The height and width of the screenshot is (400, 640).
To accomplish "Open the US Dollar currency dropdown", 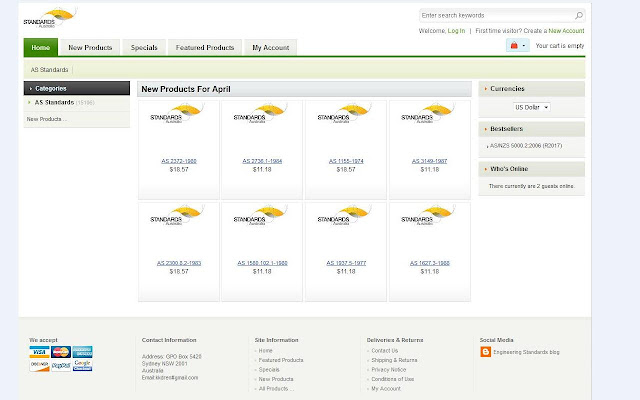I will (x=532, y=107).
